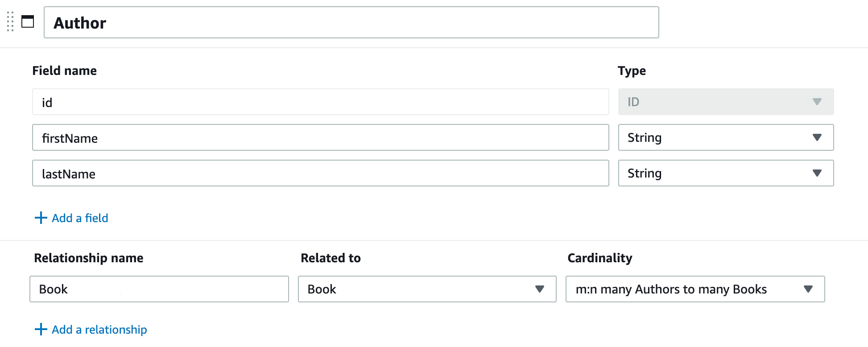The height and width of the screenshot is (347, 868).
Task: Click the model window icon next to Author
Action: pyautogui.click(x=28, y=21)
